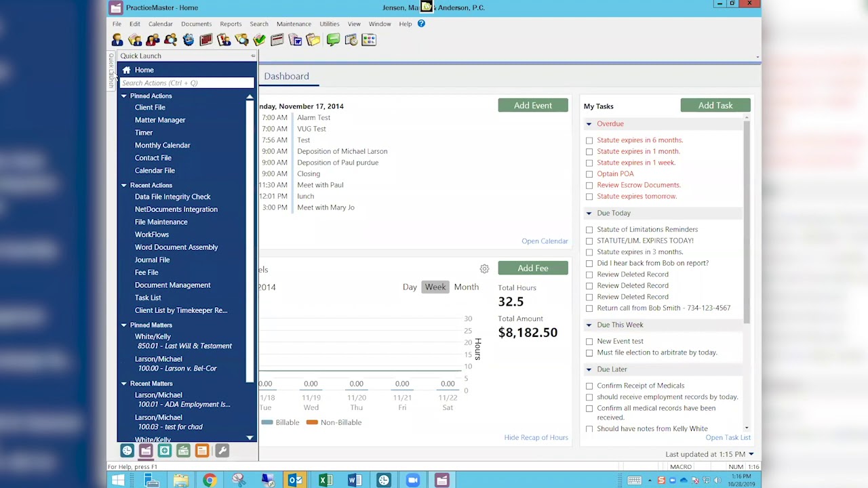Viewport: 868px width, 488px height.
Task: Click the Add Event button
Action: 533,105
